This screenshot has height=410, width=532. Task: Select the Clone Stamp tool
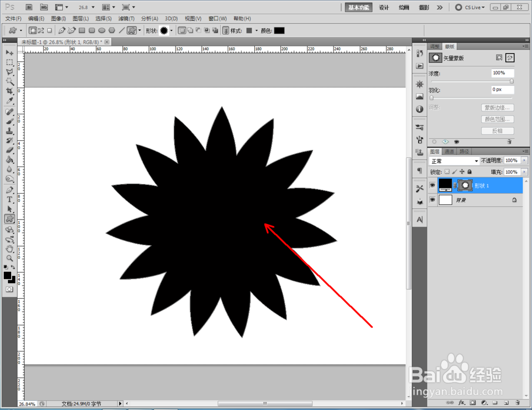click(x=10, y=131)
